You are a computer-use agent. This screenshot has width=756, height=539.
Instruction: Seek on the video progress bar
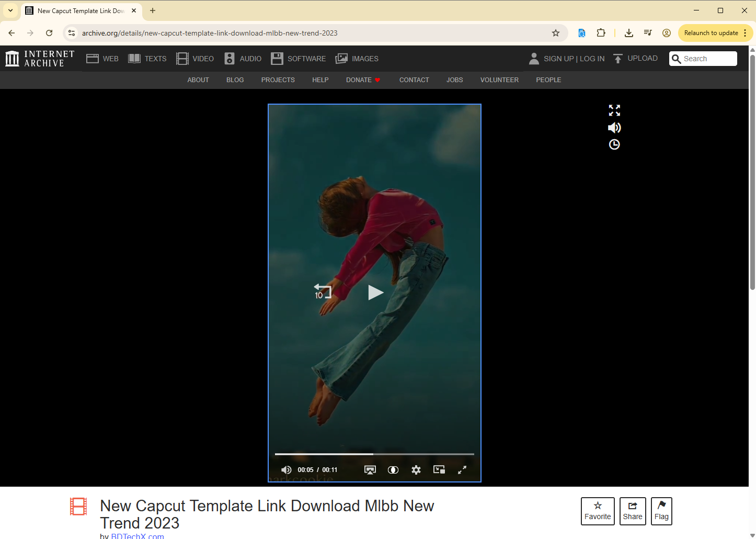374,454
